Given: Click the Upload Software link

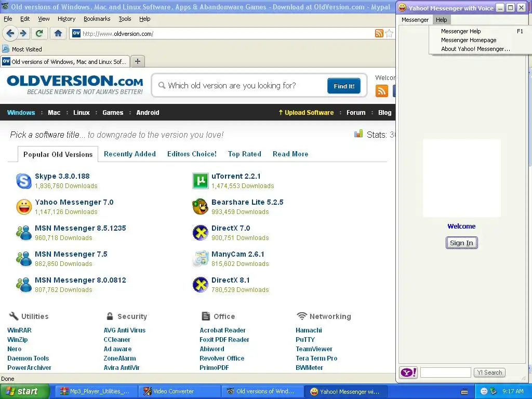Looking at the screenshot, I should [306, 112].
